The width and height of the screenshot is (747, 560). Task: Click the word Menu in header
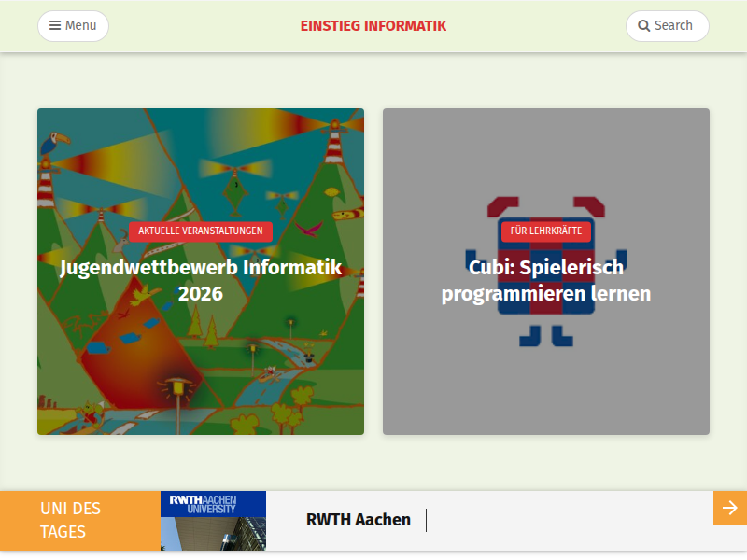[x=80, y=26]
